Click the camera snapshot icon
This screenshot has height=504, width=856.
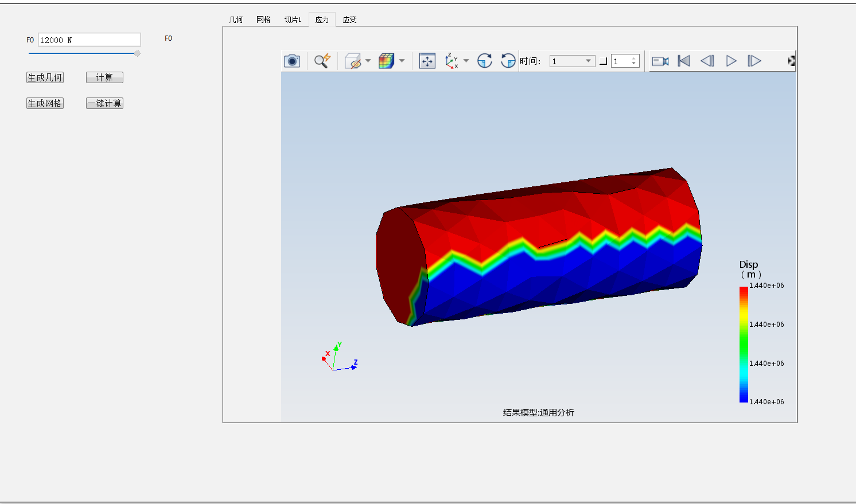point(292,61)
